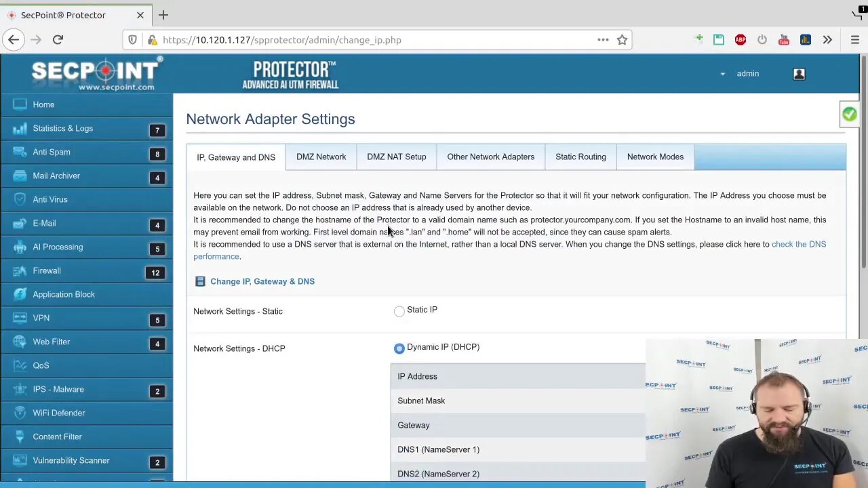Screen dimensions: 868x488
Task: Expand the Anti Spam submenu badge 8
Action: tap(157, 154)
